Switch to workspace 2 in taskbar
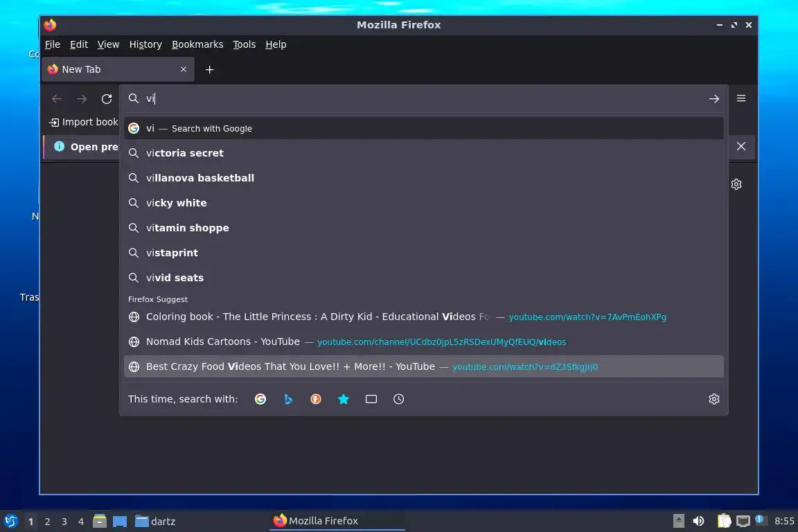Viewport: 798px width, 532px height. tap(47, 522)
